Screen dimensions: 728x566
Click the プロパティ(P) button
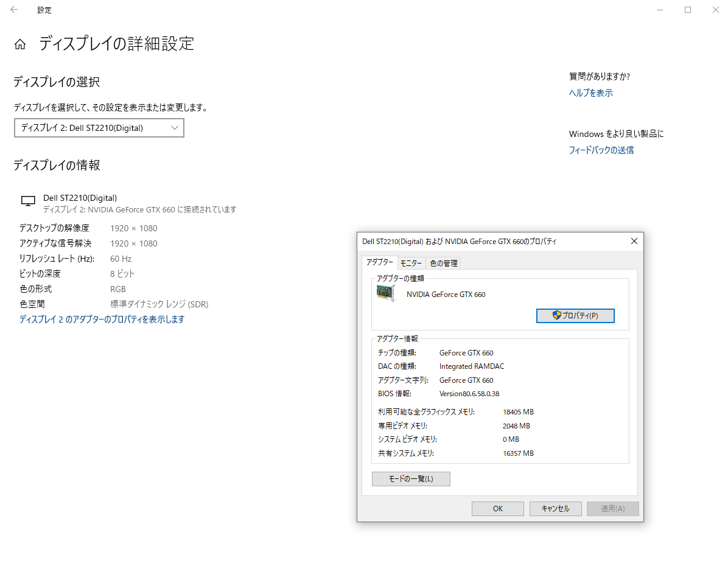point(575,316)
